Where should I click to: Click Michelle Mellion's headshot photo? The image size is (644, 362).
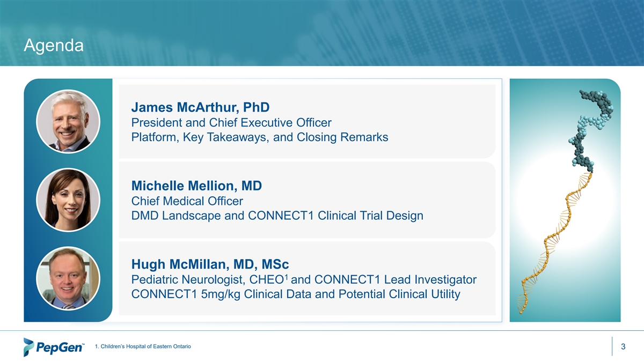point(68,200)
